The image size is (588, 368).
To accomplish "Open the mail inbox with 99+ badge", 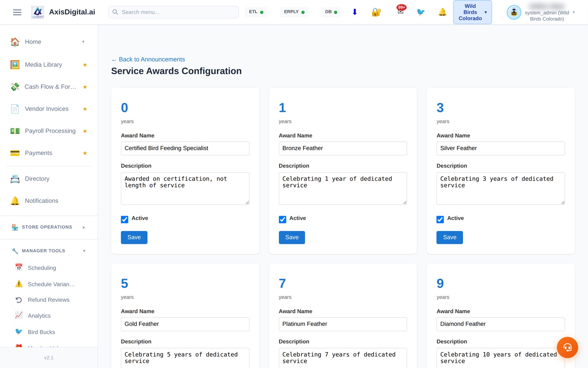I will [x=401, y=11].
